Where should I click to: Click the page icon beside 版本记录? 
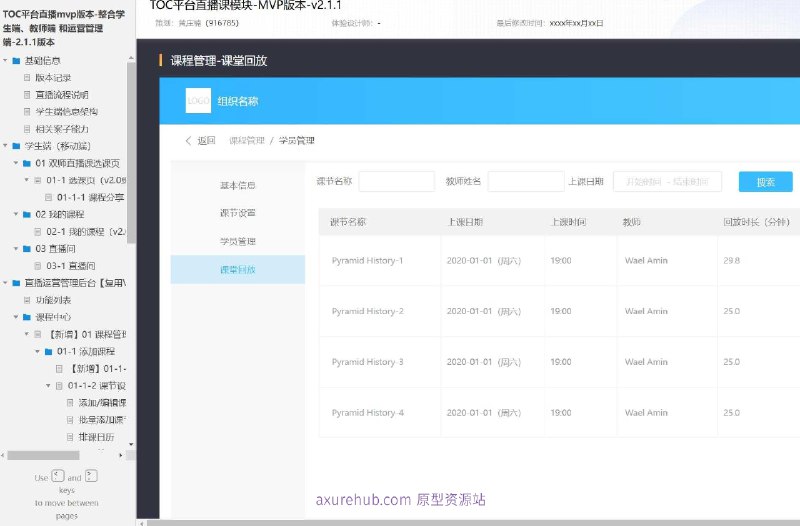27,78
